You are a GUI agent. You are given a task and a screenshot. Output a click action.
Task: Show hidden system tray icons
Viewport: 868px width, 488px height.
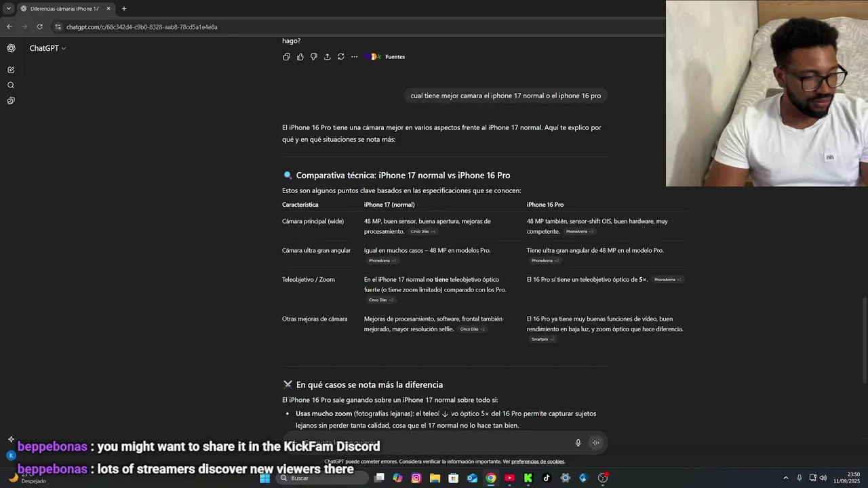coord(786,478)
